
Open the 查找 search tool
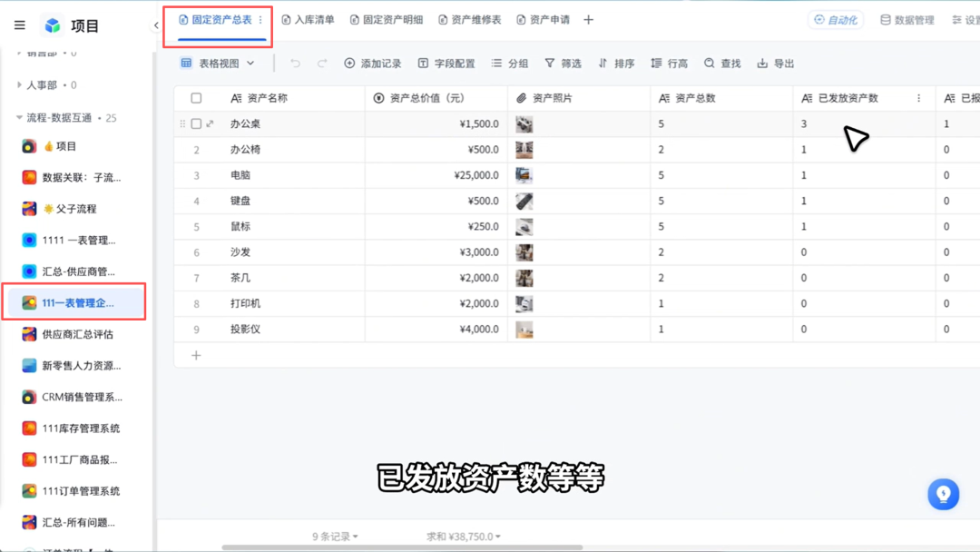pyautogui.click(x=722, y=64)
